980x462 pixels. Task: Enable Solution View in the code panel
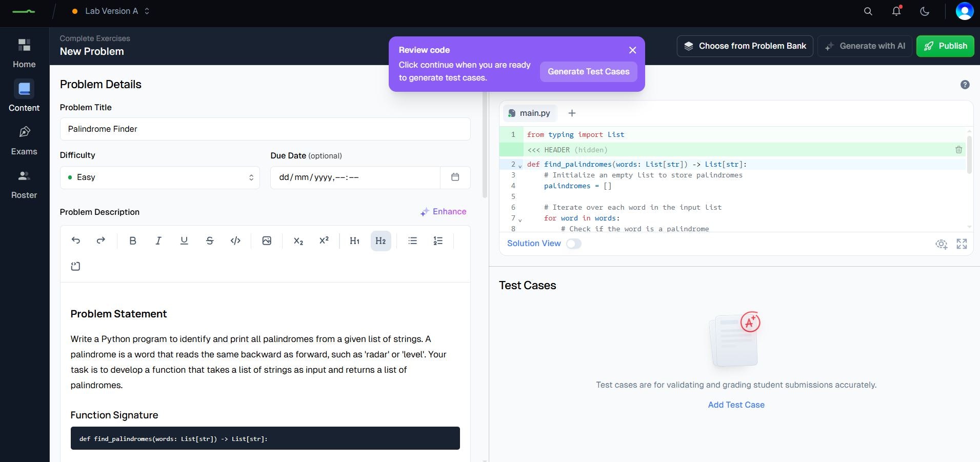(573, 244)
